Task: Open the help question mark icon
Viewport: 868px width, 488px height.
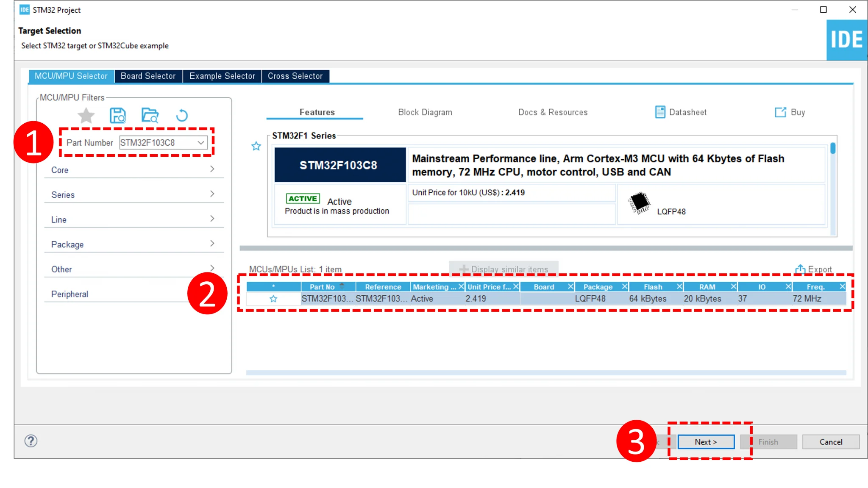Action: point(31,441)
